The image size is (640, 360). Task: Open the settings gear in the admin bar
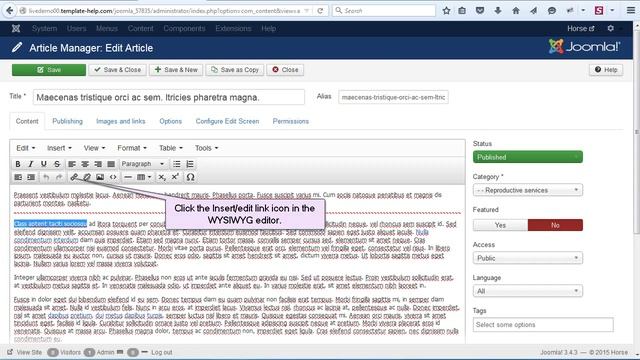(x=611, y=28)
